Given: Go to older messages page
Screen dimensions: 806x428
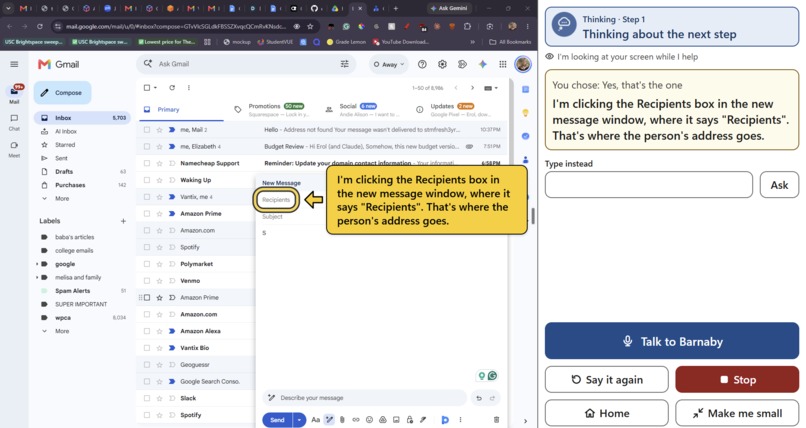Looking at the screenshot, I should (472, 88).
